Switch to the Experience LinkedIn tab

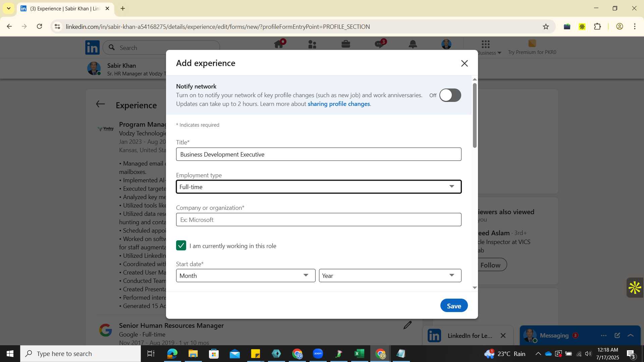[65, 9]
